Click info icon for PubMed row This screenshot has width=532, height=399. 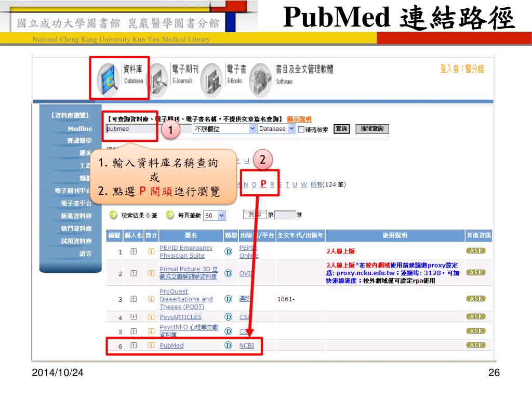(x=151, y=345)
